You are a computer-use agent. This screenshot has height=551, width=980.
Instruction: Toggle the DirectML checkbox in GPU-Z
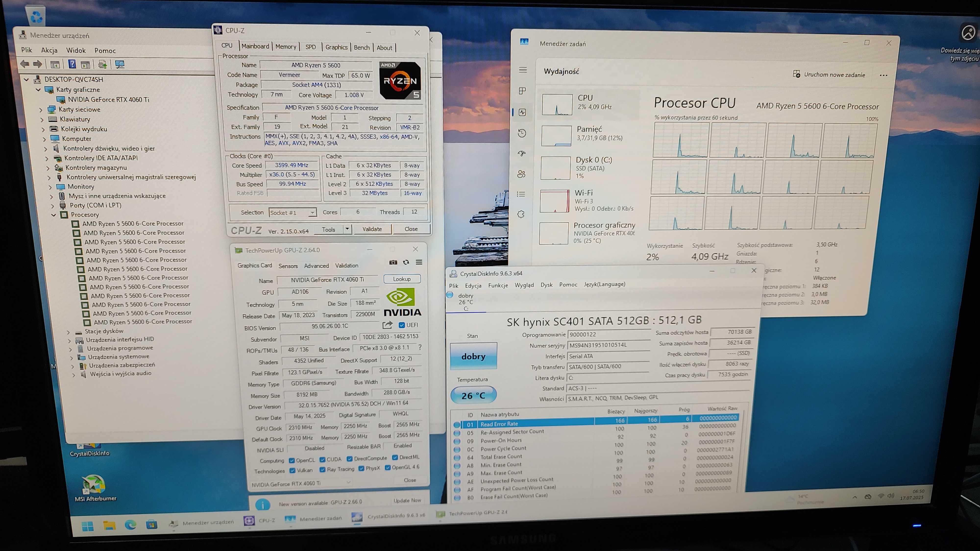click(395, 457)
